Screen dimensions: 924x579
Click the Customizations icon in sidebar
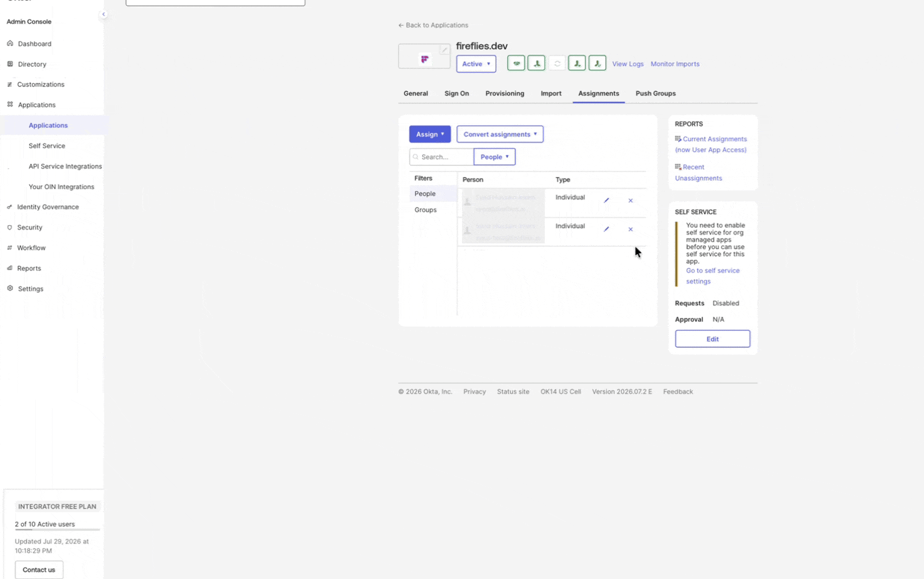[10, 84]
